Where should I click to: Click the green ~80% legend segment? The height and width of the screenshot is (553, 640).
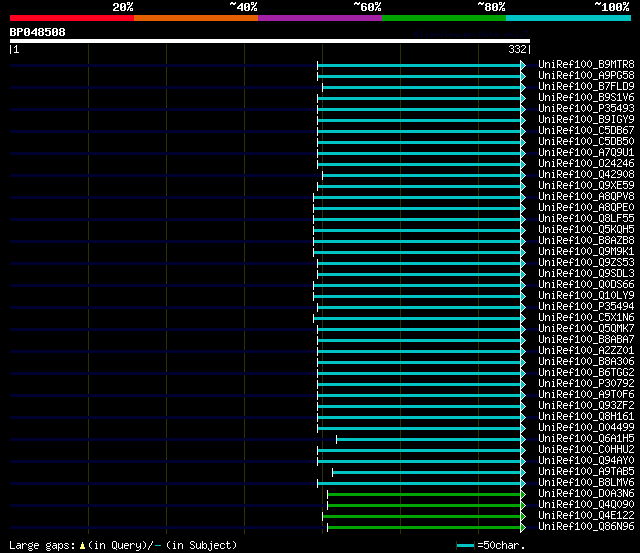point(444,18)
